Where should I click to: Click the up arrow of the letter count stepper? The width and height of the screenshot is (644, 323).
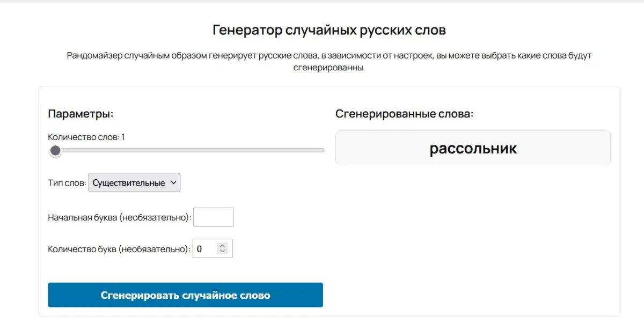click(x=223, y=246)
